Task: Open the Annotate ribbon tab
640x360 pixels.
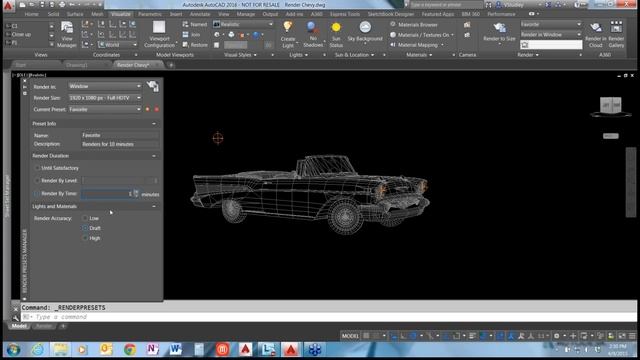Action: [x=200, y=14]
